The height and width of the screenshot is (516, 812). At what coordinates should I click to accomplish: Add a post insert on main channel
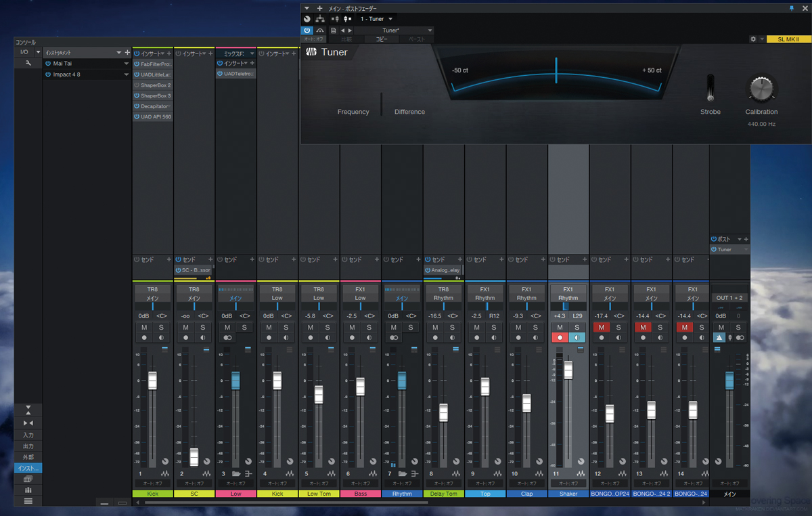tap(746, 239)
